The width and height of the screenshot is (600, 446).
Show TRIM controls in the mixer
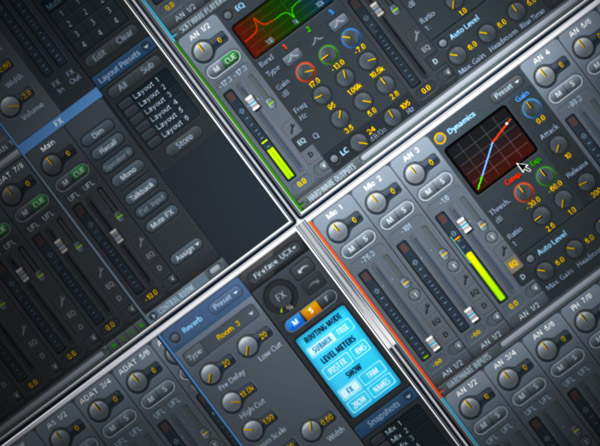373,371
